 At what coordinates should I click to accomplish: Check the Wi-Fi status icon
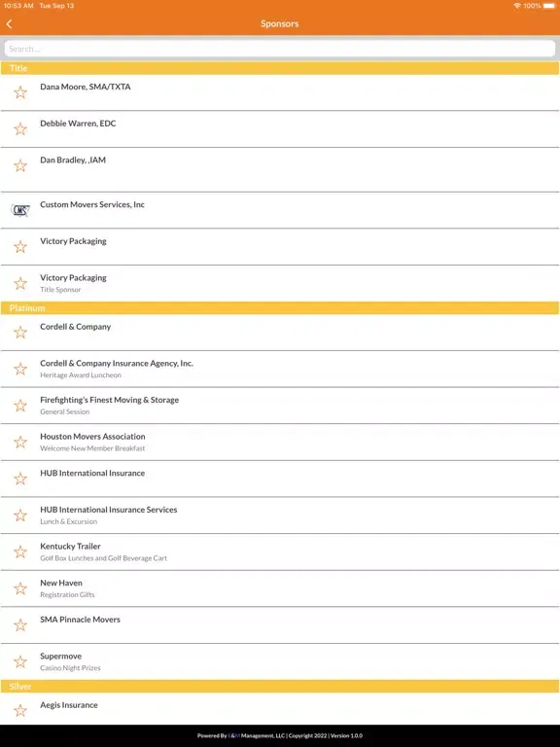(517, 6)
